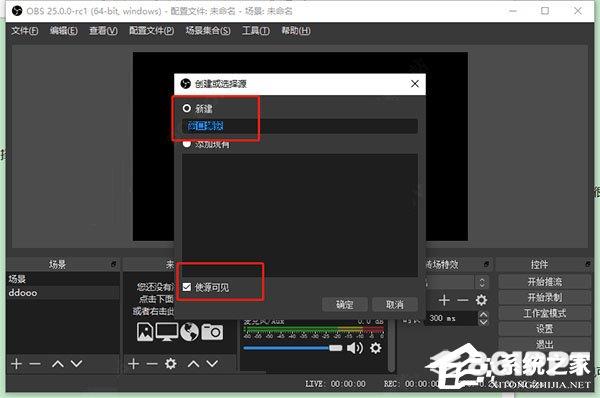The image size is (600, 398).
Task: Click the display capture monitor icon
Action: [167, 332]
